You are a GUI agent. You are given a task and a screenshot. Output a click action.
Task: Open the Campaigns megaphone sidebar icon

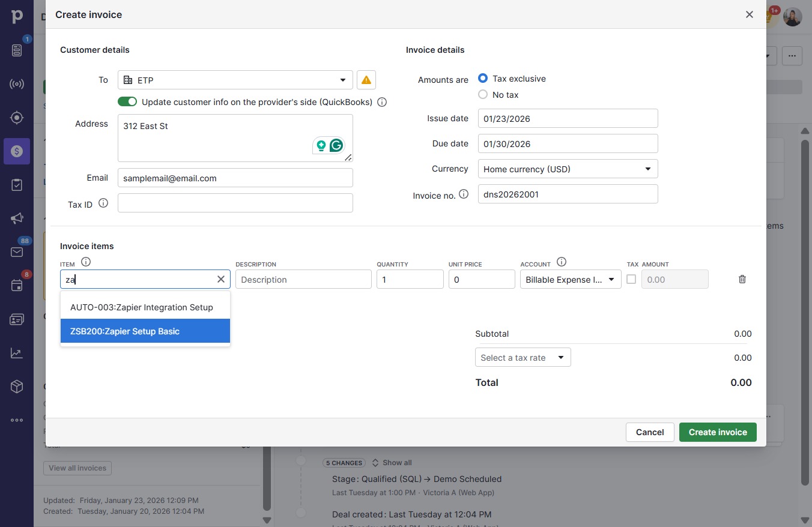click(17, 218)
